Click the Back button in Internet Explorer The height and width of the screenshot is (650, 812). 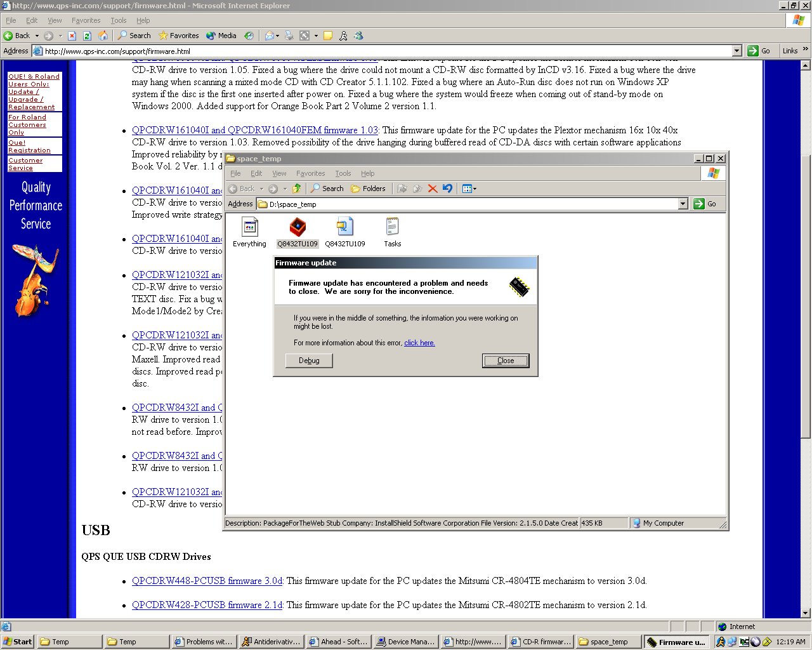[17, 36]
